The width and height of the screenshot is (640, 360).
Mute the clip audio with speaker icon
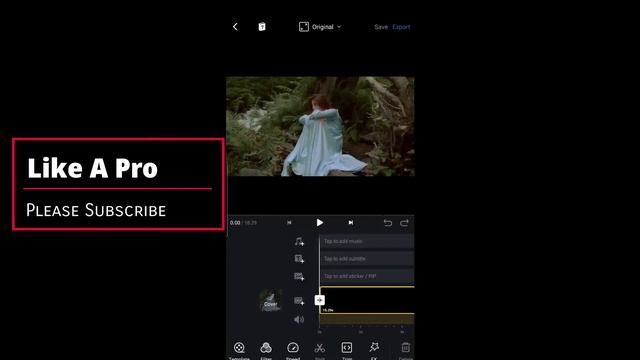[x=299, y=320]
